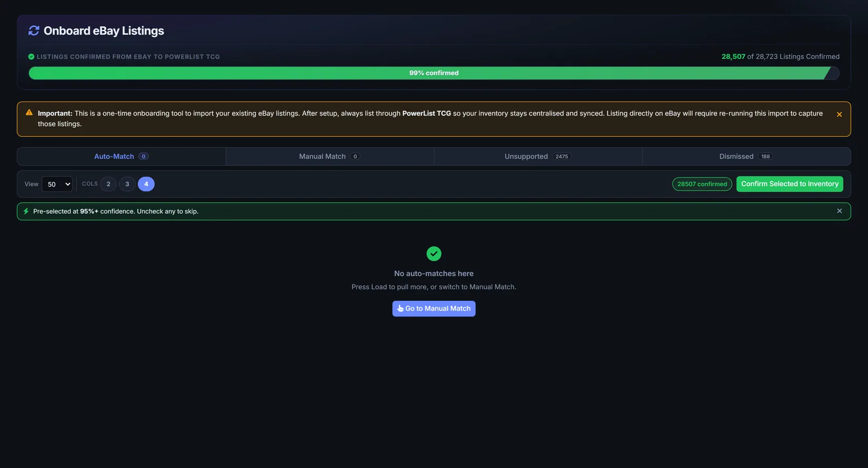
Task: Close the 95%+ confidence pre-selected banner
Action: point(840,211)
